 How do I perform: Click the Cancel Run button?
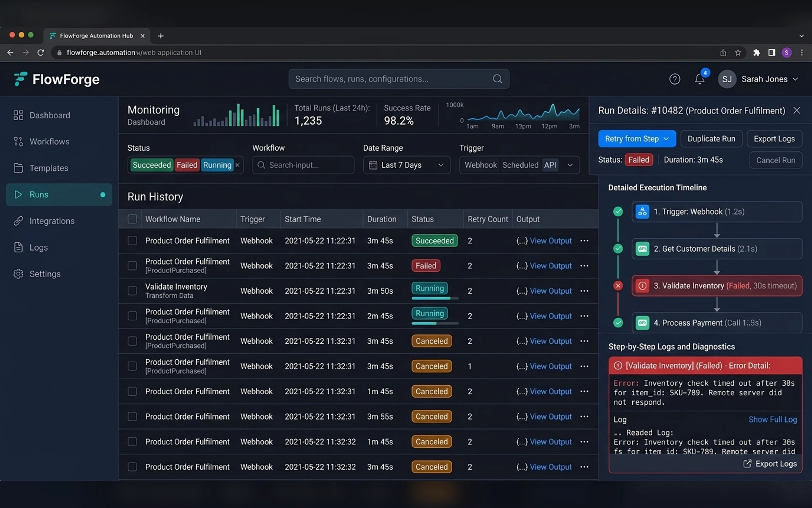click(x=775, y=160)
